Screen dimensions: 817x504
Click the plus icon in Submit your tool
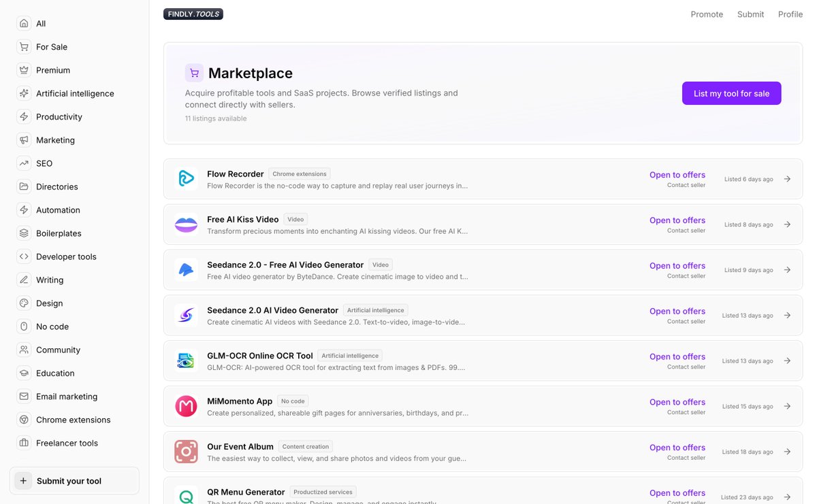coord(23,481)
